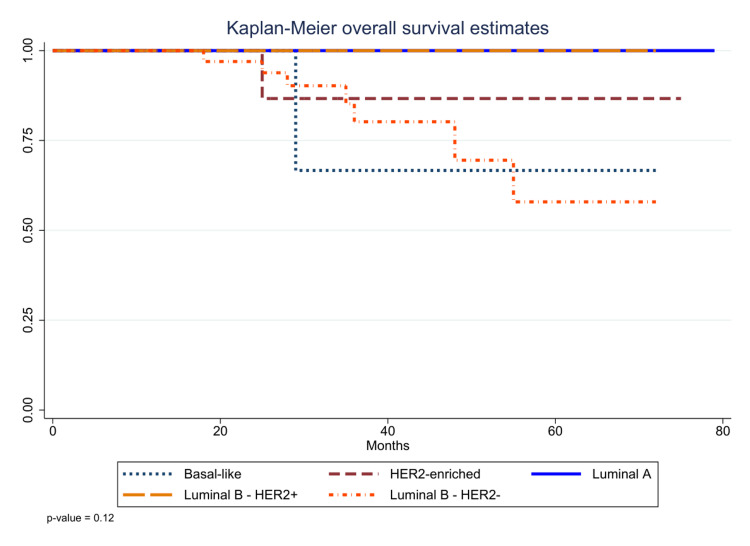Click the Basal-like curve vertical drop

point(296,111)
